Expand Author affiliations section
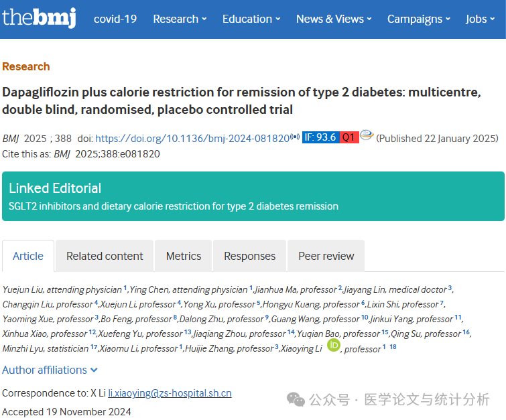The width and height of the screenshot is (506, 420). tap(50, 370)
